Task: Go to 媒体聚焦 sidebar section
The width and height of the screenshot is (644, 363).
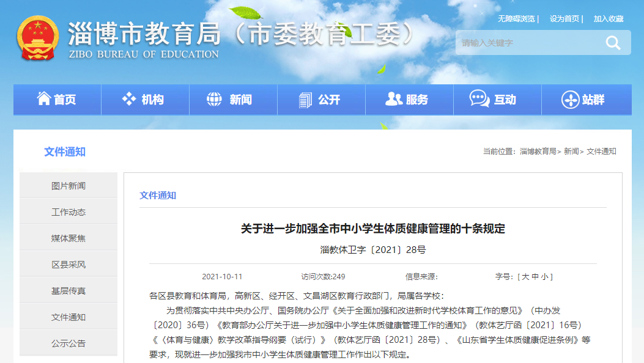Action: point(68,238)
